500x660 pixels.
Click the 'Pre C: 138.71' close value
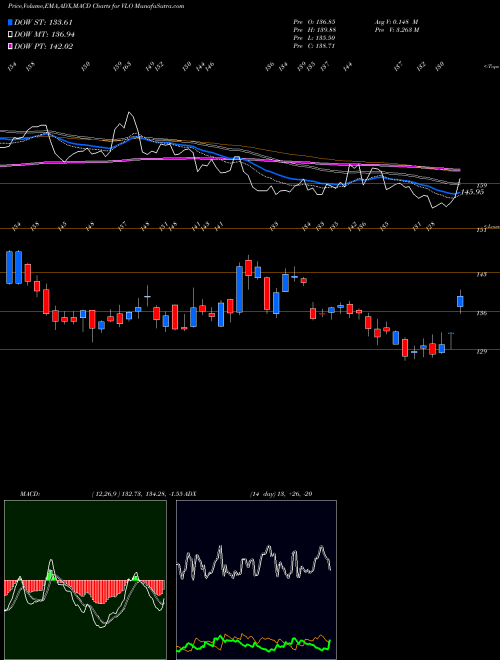[x=314, y=46]
